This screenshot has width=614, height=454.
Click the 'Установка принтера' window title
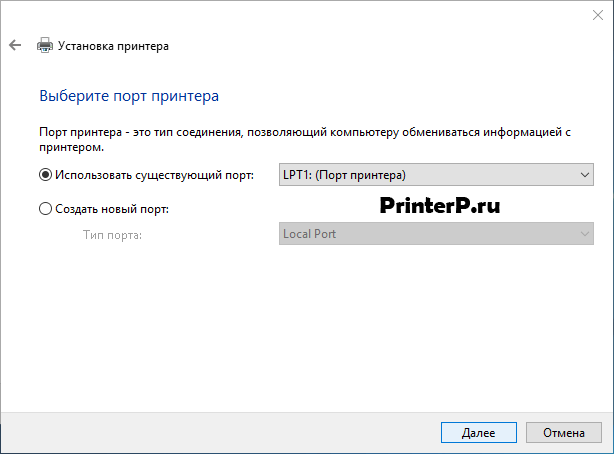113,46
